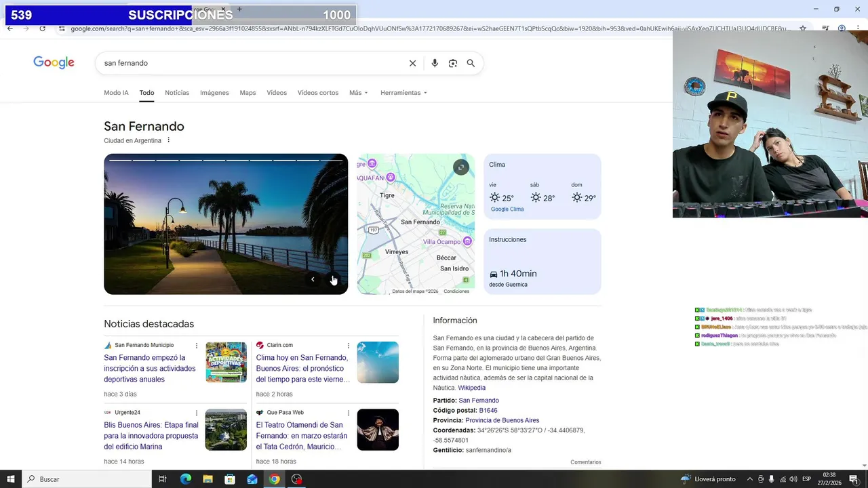Open San Fernando actividades deportivas article
The width and height of the screenshot is (868, 488).
click(x=150, y=369)
